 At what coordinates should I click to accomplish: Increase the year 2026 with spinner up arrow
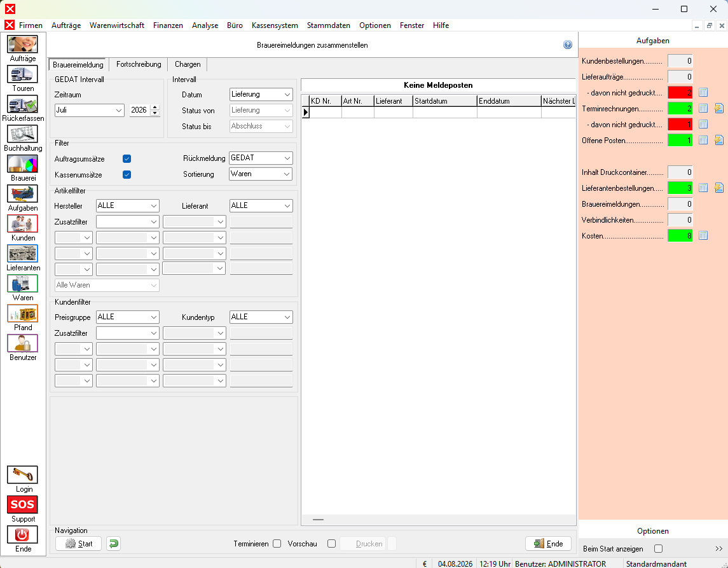point(155,107)
